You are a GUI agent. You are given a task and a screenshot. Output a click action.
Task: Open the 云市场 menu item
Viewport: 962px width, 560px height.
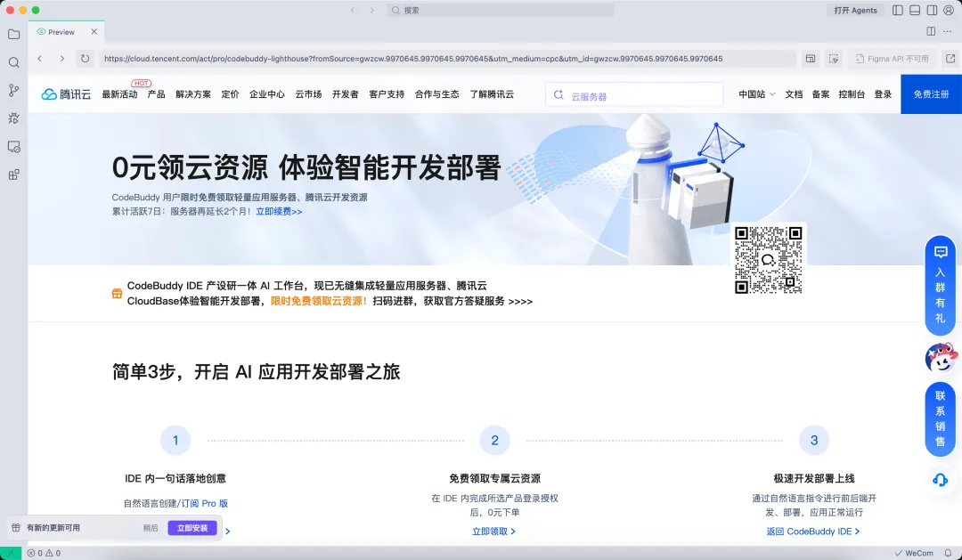click(308, 94)
